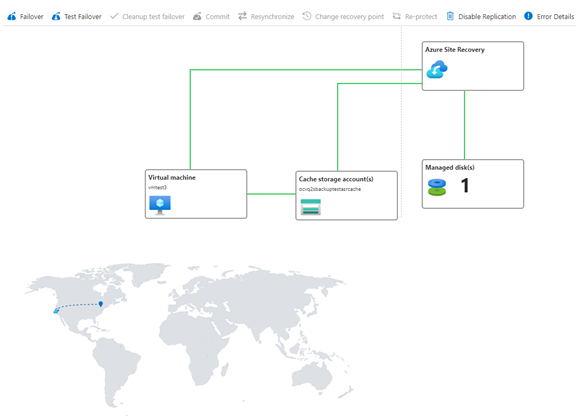Click the Resynchronize arrows icon

point(242,16)
